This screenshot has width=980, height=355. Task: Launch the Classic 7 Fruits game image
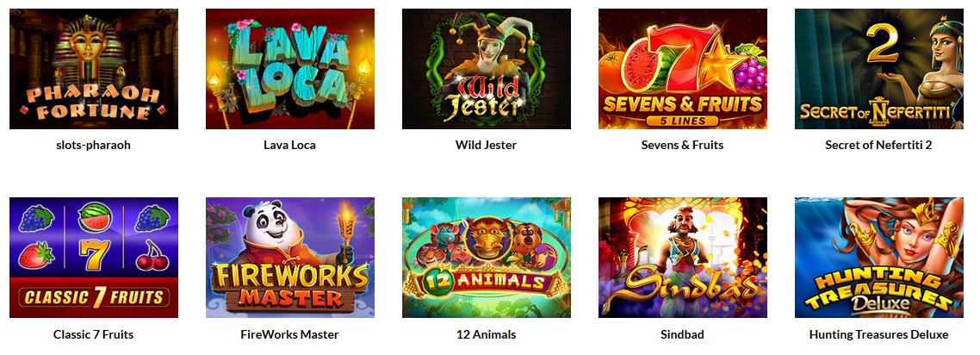point(94,258)
